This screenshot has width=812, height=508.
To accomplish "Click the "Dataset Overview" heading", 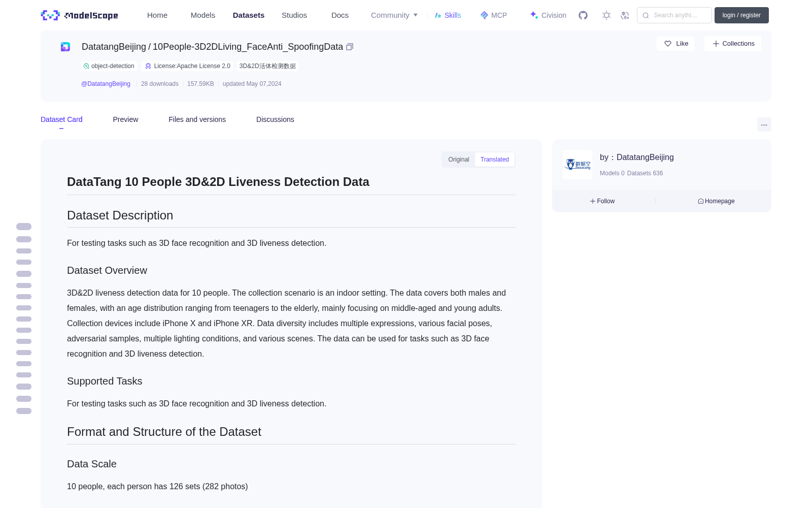I will coord(107,271).
